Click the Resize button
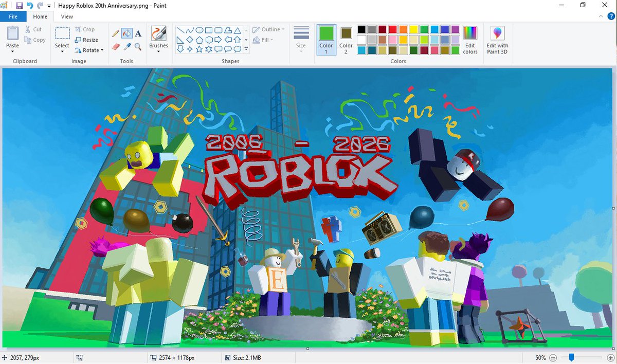This screenshot has height=364, width=617. click(x=86, y=40)
